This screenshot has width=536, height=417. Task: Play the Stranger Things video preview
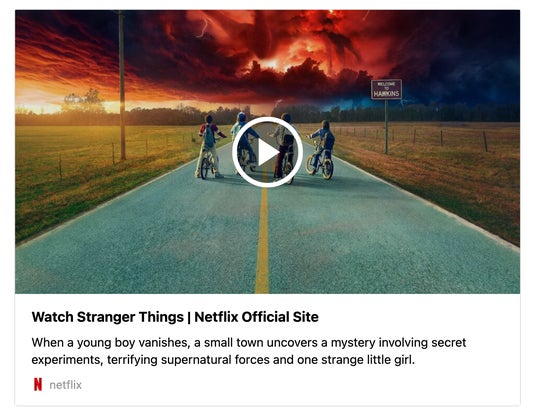(267, 152)
